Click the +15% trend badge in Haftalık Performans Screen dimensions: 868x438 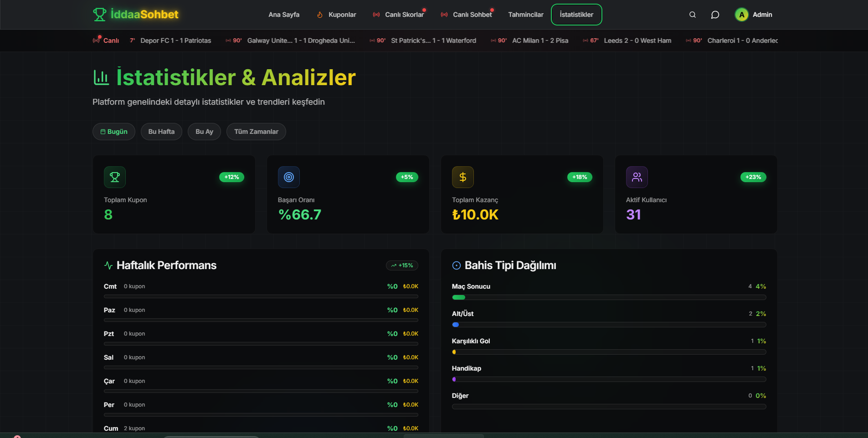402,265
